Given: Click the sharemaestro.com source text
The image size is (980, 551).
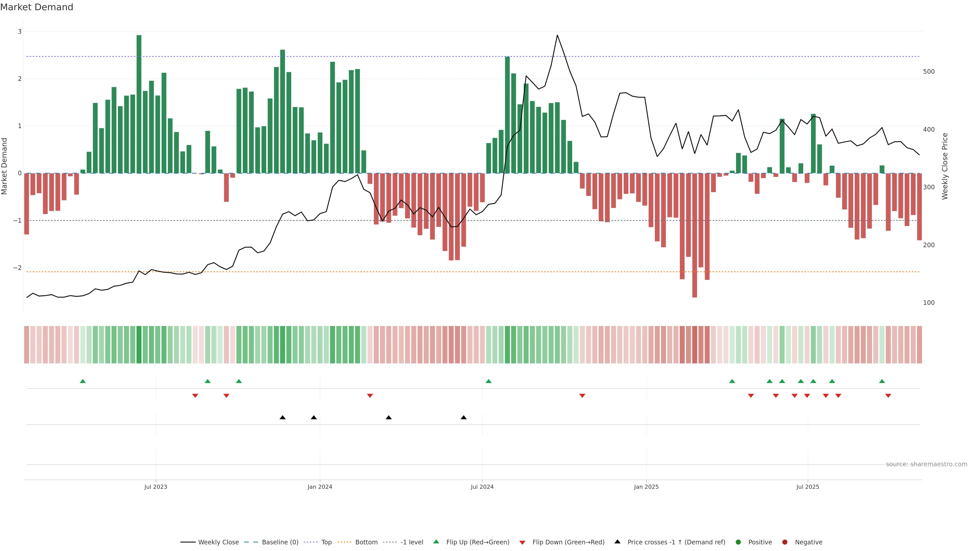Looking at the screenshot, I should [926, 464].
